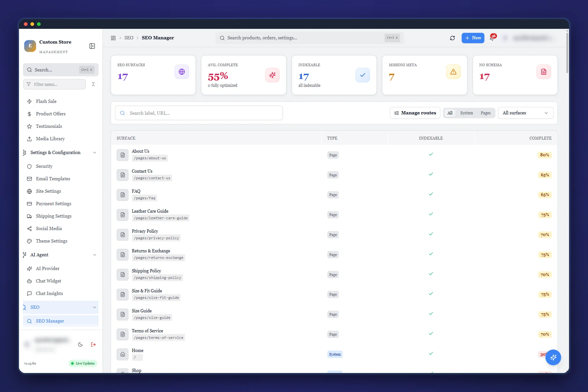Screen dimensions: 588x392
Task: Collapse all menu groups icon beside filter
Action: [93, 84]
